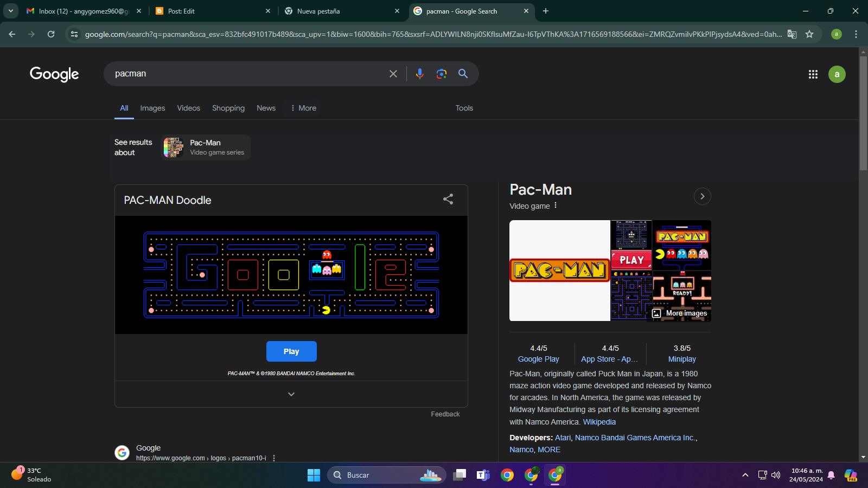
Task: Open a new browser tab
Action: 546,11
